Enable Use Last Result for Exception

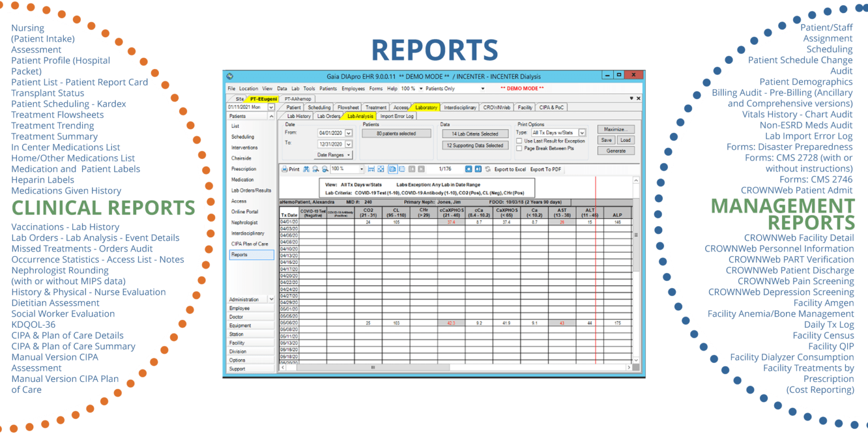520,141
